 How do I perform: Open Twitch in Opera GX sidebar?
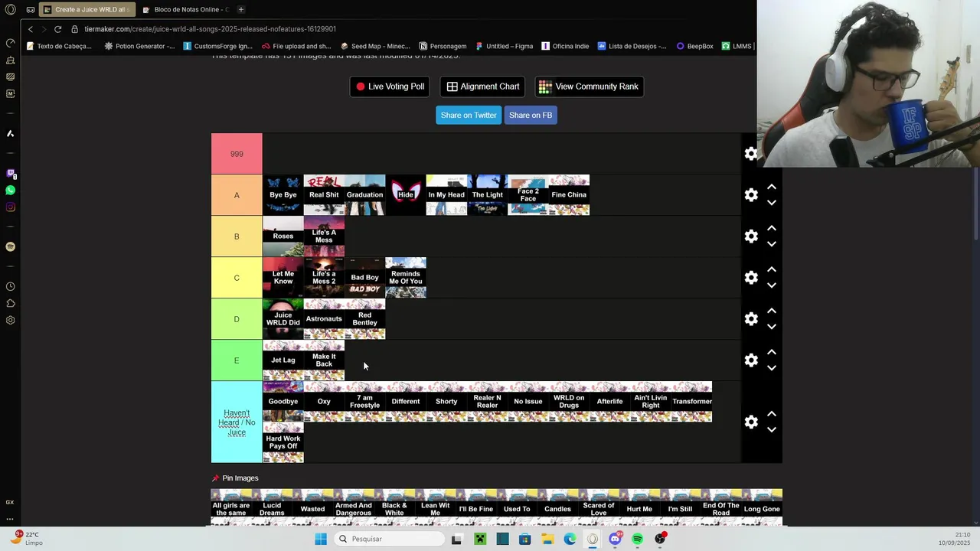[x=10, y=174]
